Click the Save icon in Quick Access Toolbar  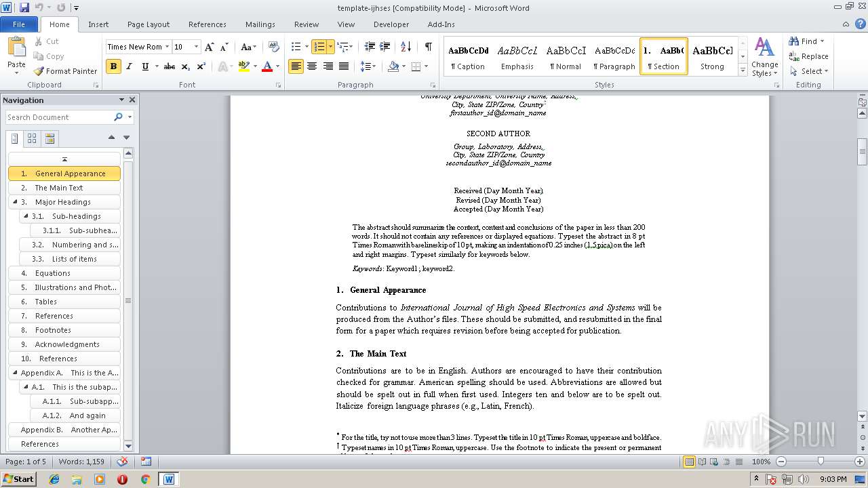click(x=24, y=7)
